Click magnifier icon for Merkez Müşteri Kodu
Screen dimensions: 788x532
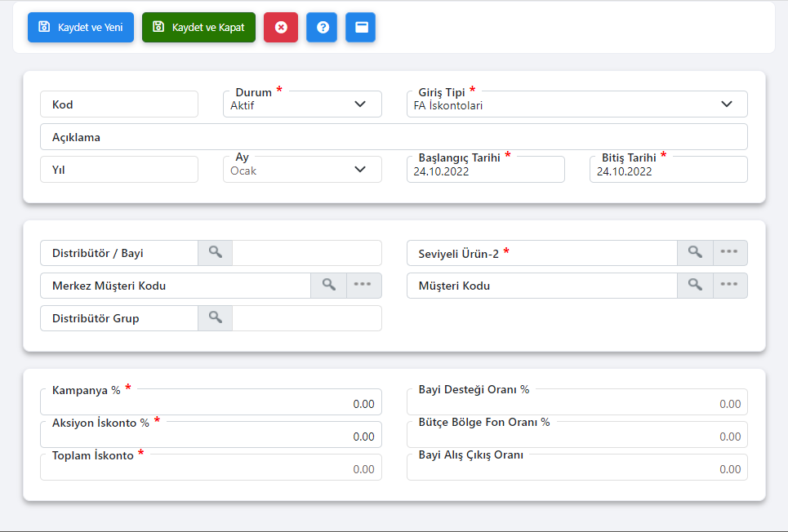tap(328, 286)
